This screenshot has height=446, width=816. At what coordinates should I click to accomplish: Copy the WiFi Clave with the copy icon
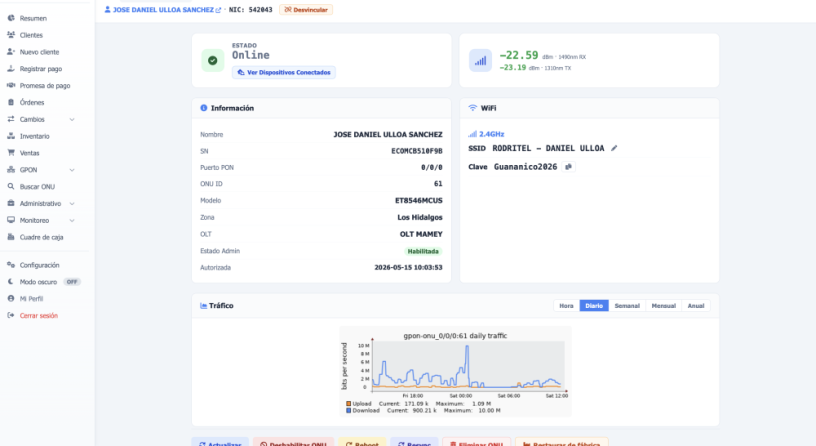tap(568, 167)
